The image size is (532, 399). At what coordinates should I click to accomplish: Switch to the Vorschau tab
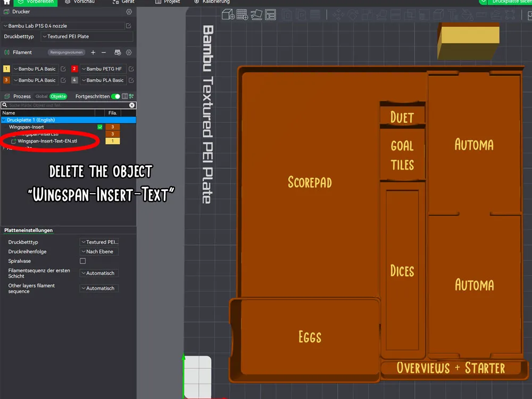click(x=80, y=2)
